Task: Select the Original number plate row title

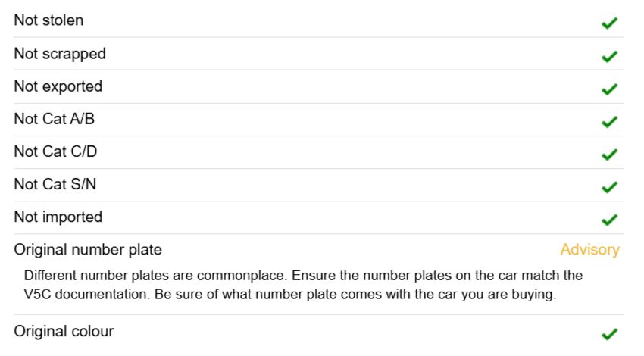Action: point(88,250)
